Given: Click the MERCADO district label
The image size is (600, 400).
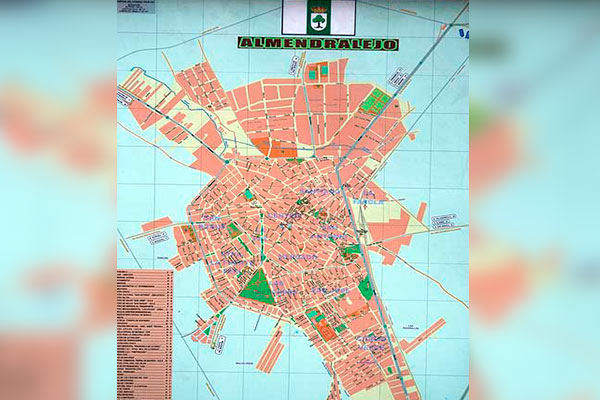Looking at the screenshot, I should [x=298, y=257].
